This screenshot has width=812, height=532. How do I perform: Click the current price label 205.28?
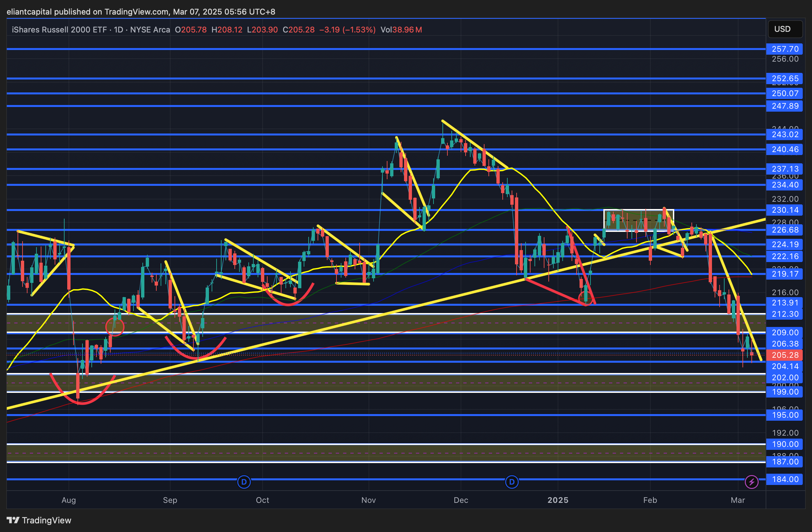click(x=785, y=355)
